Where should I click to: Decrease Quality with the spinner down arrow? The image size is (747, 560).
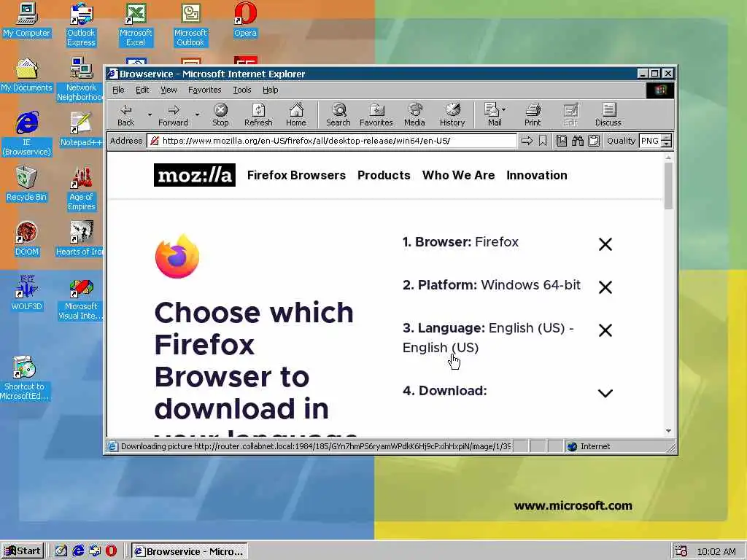pyautogui.click(x=667, y=144)
